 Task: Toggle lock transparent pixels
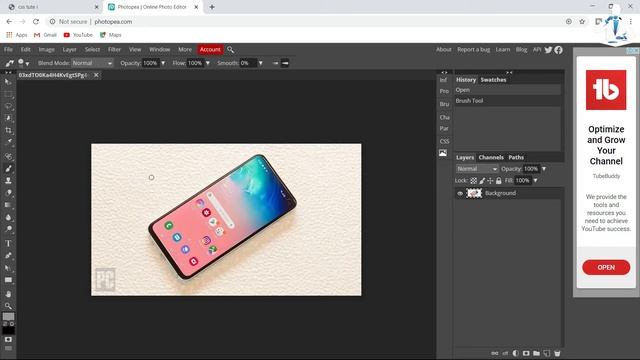tap(473, 180)
